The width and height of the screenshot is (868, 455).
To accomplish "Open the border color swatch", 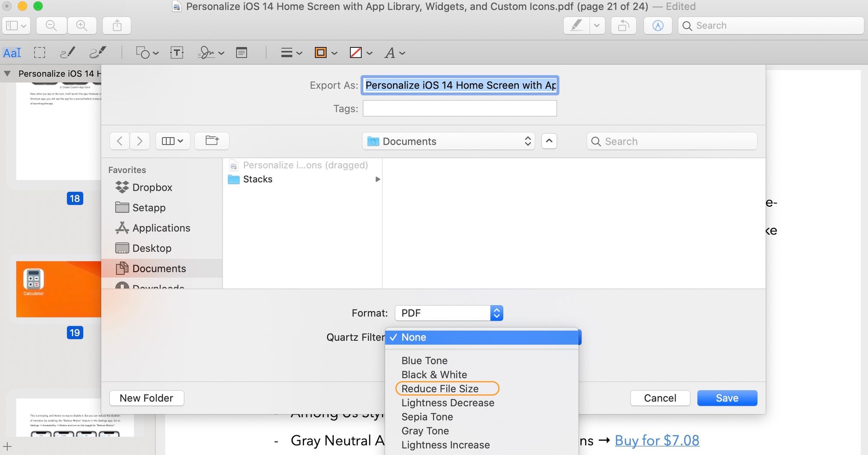I will [321, 53].
